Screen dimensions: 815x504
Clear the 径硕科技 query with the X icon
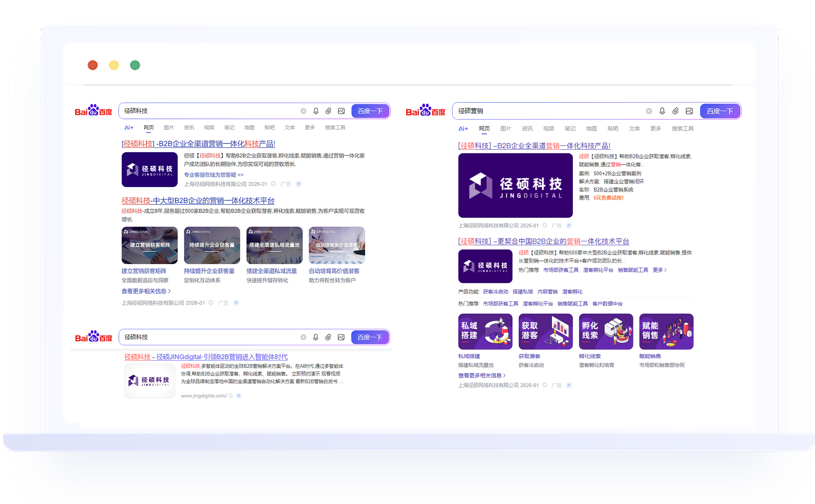pyautogui.click(x=304, y=111)
